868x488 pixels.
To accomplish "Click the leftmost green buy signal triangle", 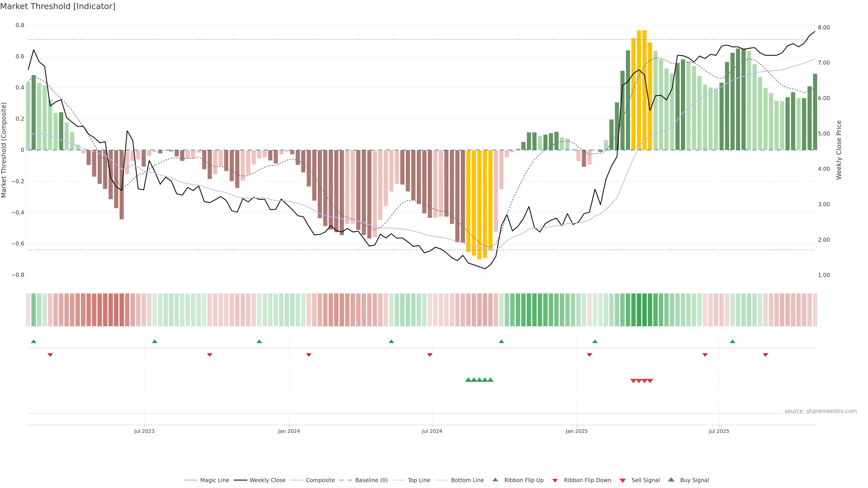I will click(468, 380).
